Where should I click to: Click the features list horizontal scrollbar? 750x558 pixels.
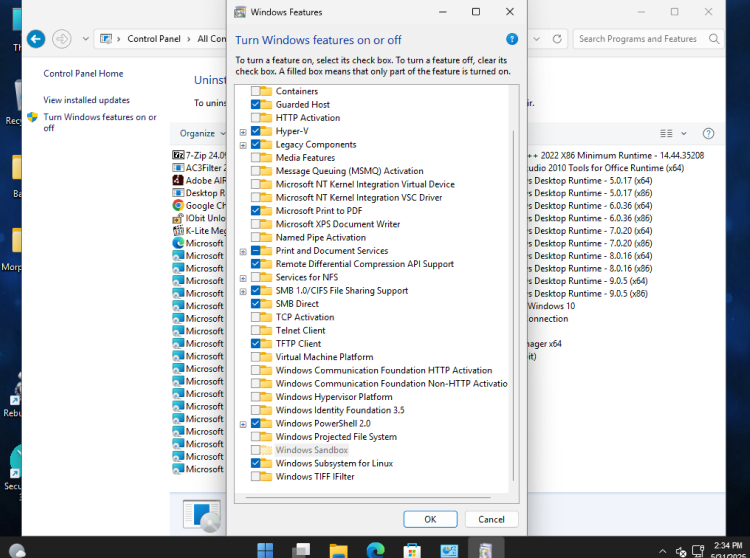pos(368,497)
